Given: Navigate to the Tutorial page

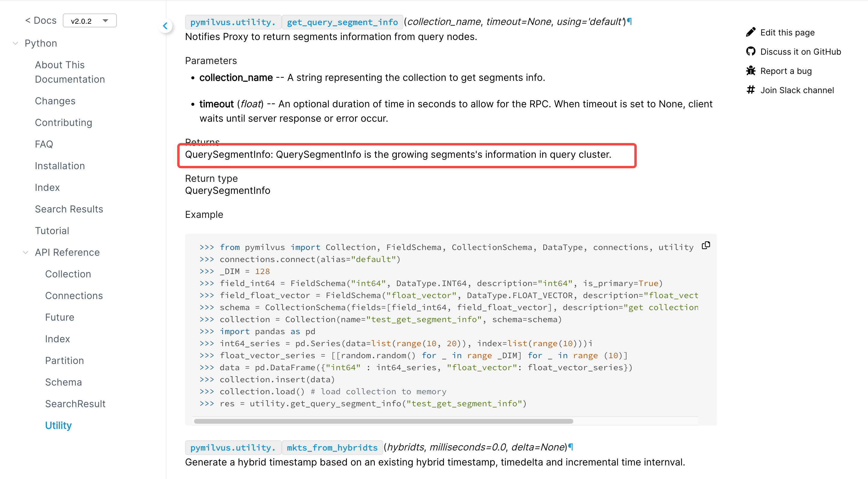Looking at the screenshot, I should [x=52, y=230].
